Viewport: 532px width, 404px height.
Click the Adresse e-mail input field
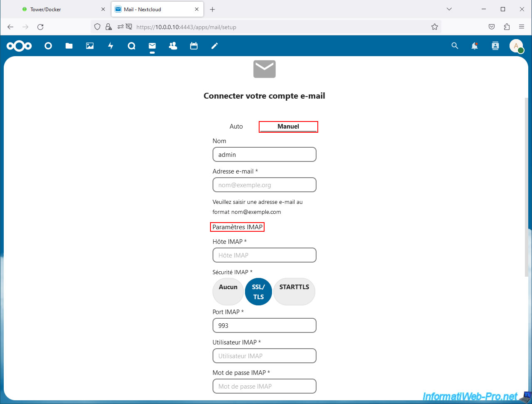pyautogui.click(x=265, y=185)
